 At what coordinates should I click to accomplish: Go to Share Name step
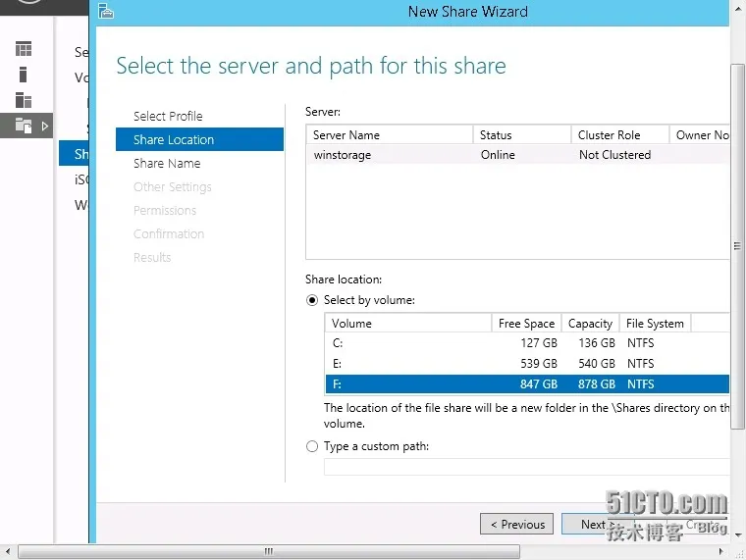pos(167,164)
